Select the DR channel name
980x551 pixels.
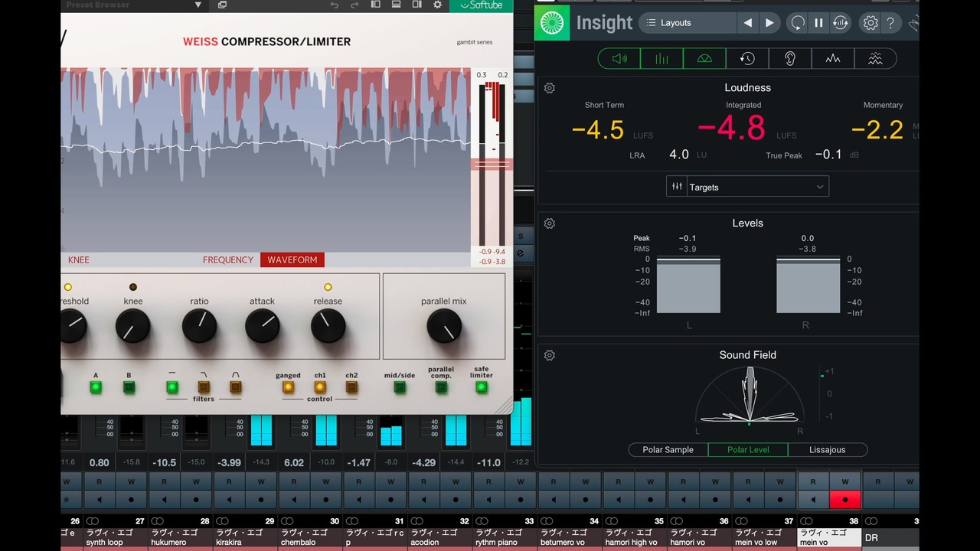click(890, 537)
